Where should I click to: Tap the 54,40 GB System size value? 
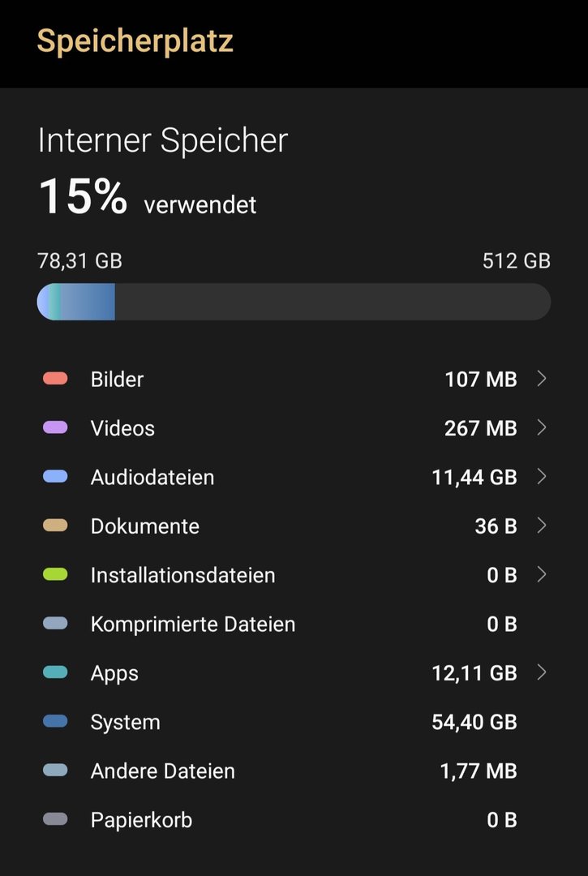tap(474, 722)
